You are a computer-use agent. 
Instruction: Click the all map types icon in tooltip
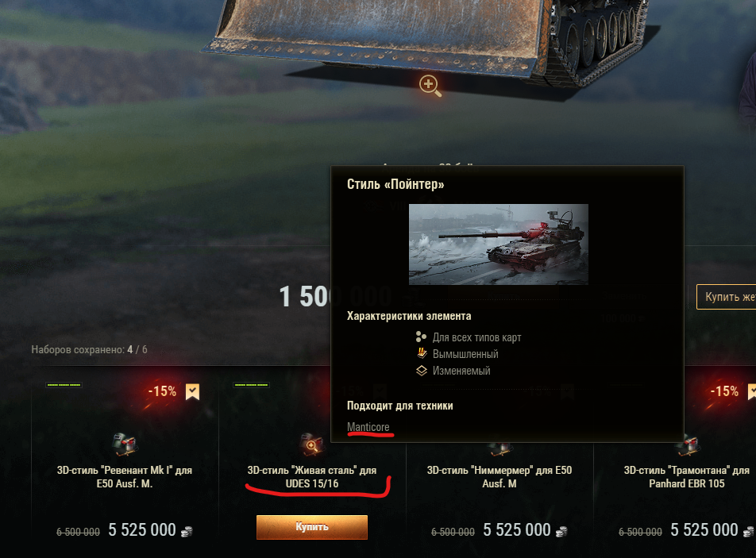pyautogui.click(x=421, y=337)
